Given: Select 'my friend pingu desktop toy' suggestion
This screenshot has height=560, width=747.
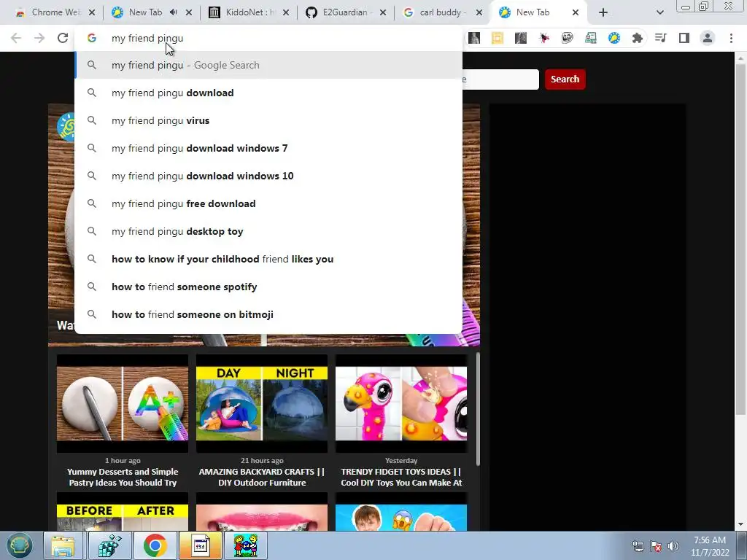Looking at the screenshot, I should (268, 231).
